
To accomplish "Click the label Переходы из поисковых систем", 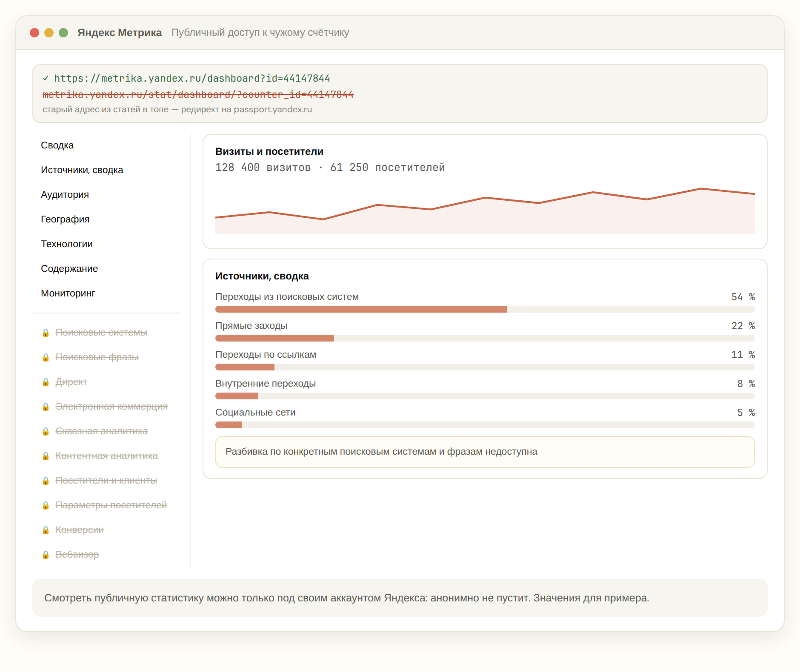I will pos(287,297).
